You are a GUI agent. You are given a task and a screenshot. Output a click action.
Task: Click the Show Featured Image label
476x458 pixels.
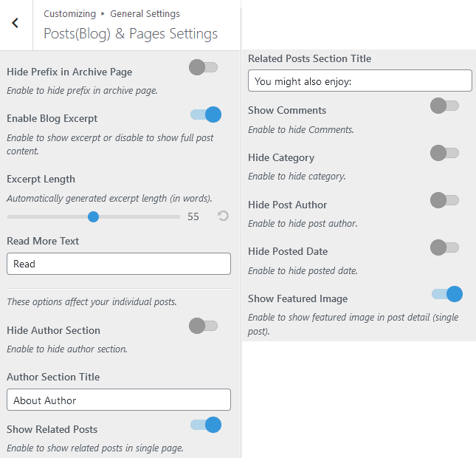pyautogui.click(x=298, y=298)
